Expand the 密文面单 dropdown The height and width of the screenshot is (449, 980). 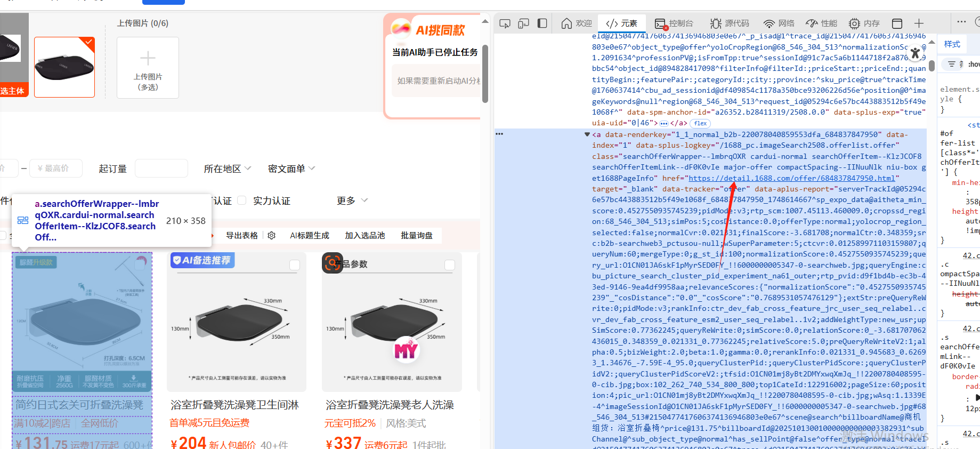pyautogui.click(x=291, y=169)
